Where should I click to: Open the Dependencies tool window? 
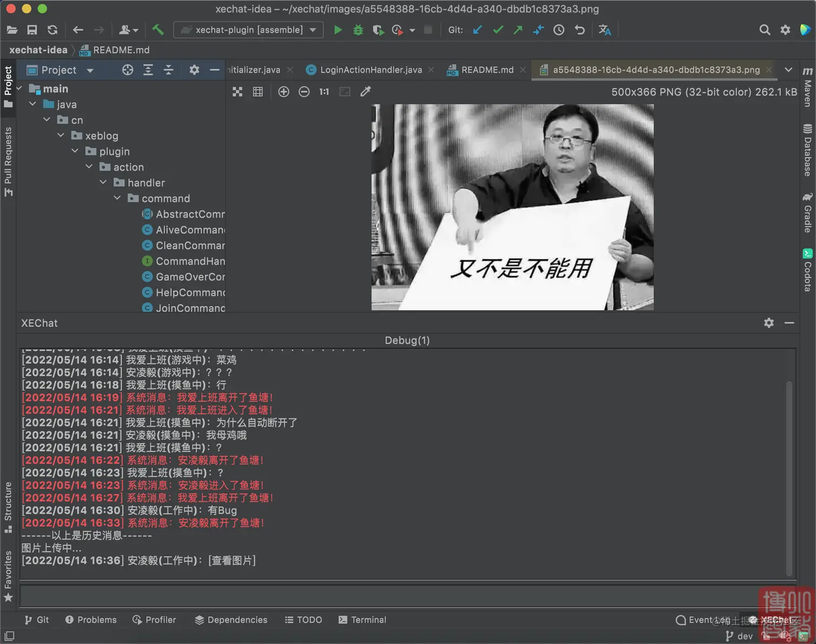pos(231,620)
